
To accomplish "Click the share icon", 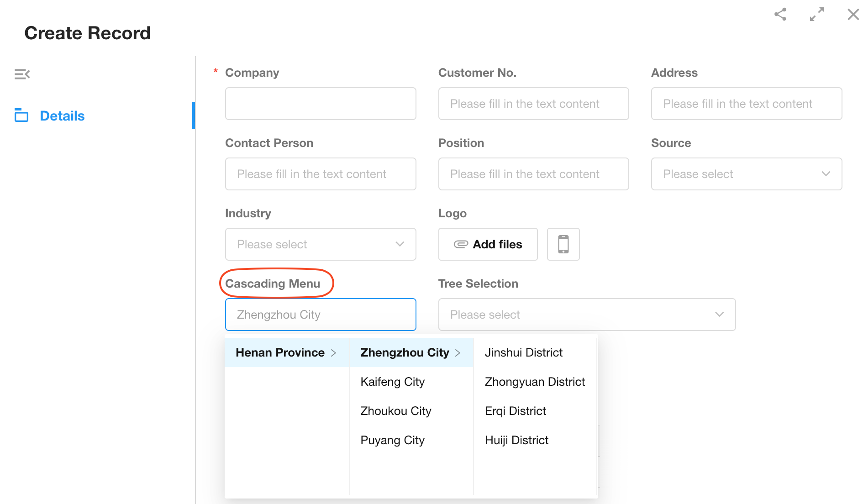I will tap(780, 15).
